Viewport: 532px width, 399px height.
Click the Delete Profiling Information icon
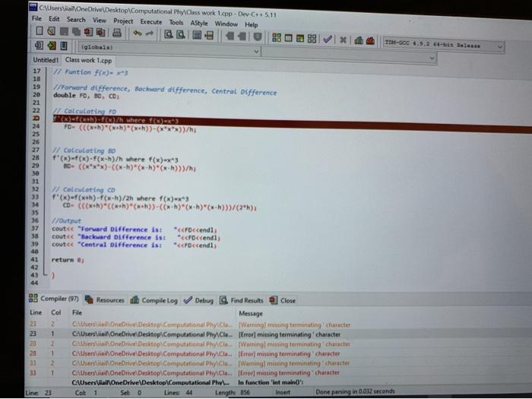(371, 41)
